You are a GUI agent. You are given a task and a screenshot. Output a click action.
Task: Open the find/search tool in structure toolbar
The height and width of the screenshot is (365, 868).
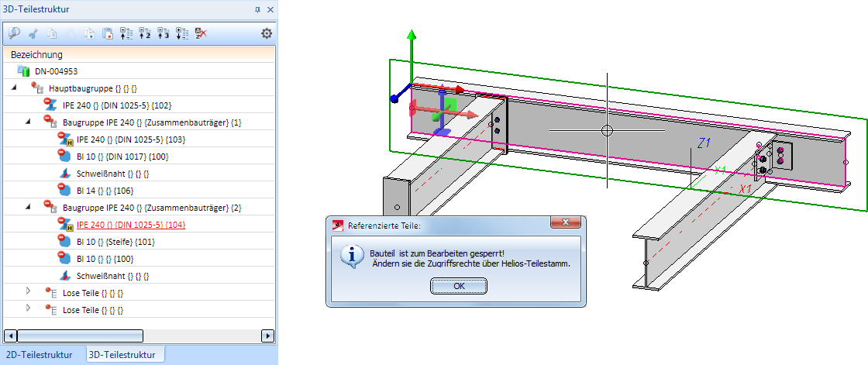point(15,33)
